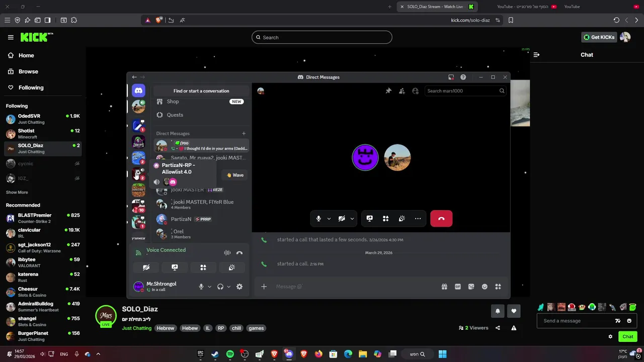The image size is (644, 362).
Task: Click the follow heart button
Action: pyautogui.click(x=514, y=311)
